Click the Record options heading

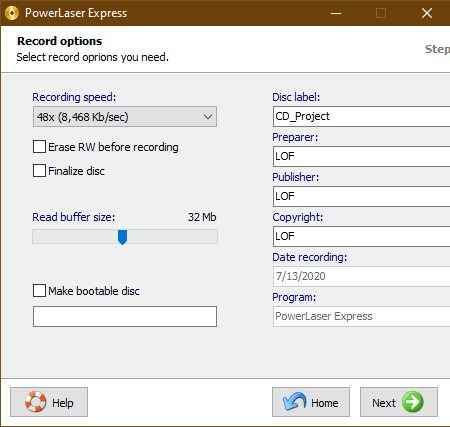(x=60, y=41)
